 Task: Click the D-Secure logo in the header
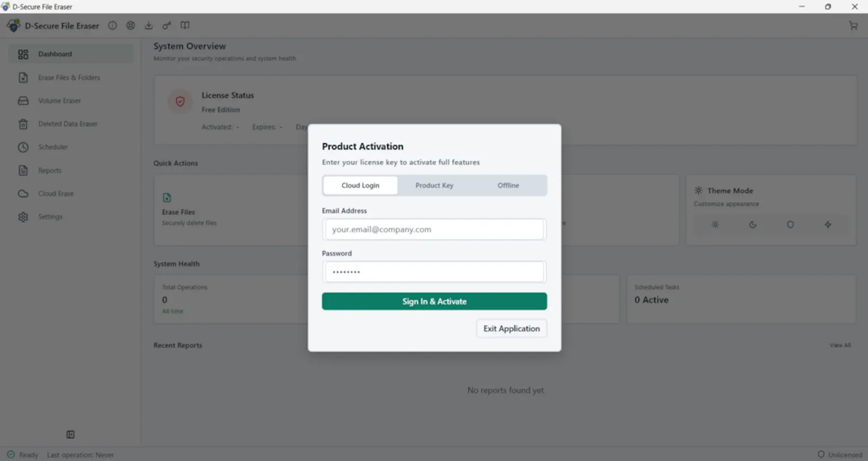click(x=14, y=26)
